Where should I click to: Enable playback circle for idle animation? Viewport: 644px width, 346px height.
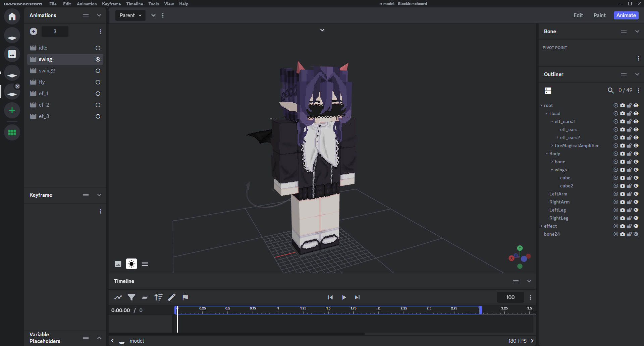tap(98, 48)
